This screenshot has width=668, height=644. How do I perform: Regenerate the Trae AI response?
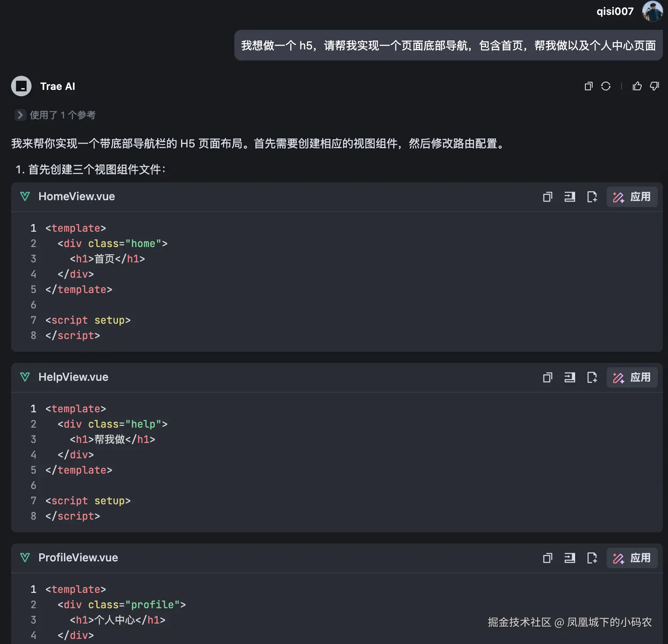(606, 86)
